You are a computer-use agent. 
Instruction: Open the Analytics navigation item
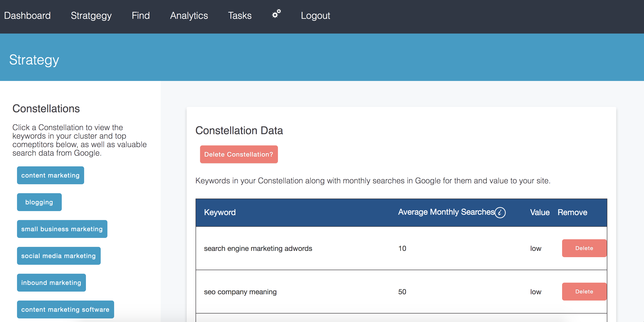(x=189, y=15)
